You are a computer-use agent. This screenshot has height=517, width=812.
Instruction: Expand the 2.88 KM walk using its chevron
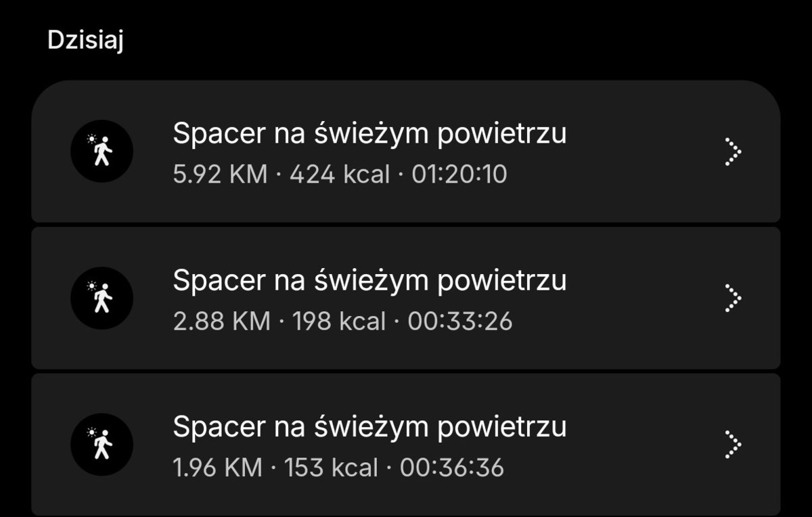tap(732, 298)
